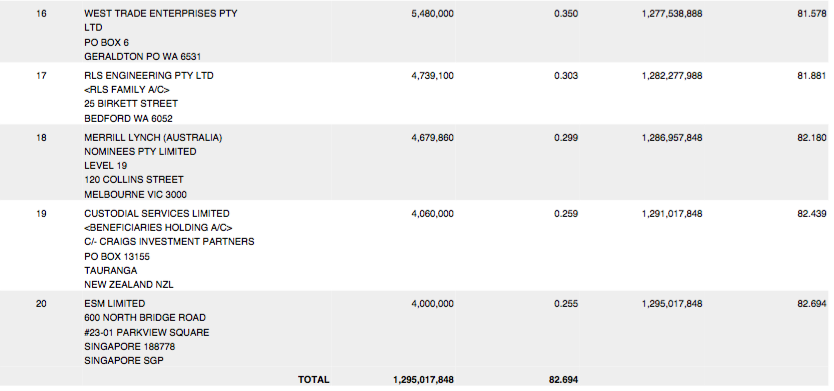834x391 pixels.
Task: Select the RLS ENGINEERING PTY LTD entry
Action: 149,76
